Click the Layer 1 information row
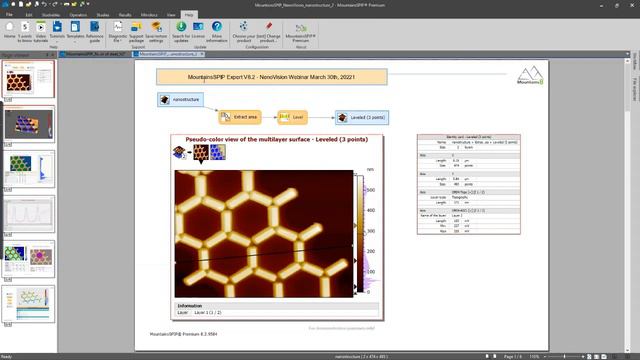This screenshot has width=640, height=360. tap(278, 312)
